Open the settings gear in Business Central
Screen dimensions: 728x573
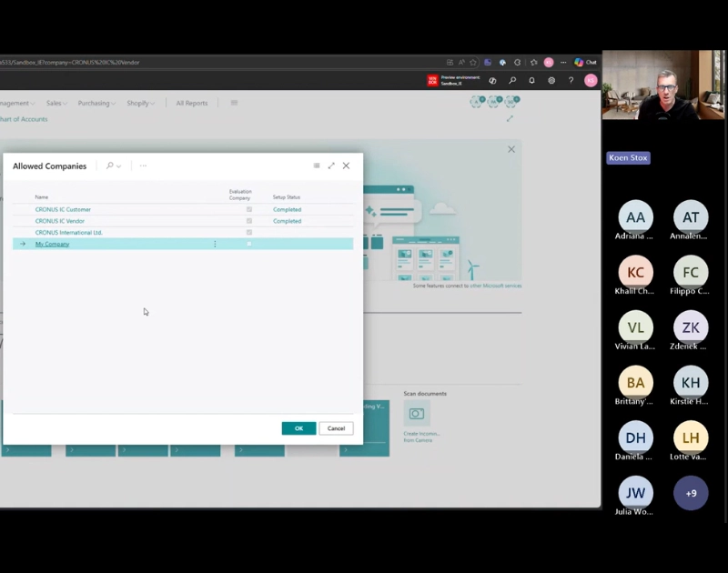coord(551,80)
